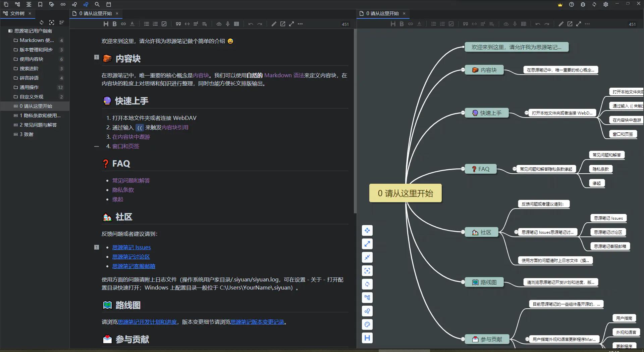Click the left editor vertical scrollbar
This screenshot has width=644, height=352.
pos(355,121)
